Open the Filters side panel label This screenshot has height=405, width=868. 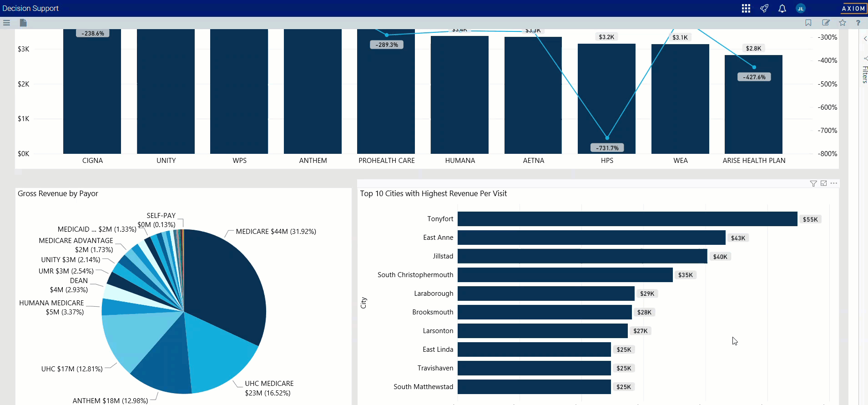click(x=865, y=75)
